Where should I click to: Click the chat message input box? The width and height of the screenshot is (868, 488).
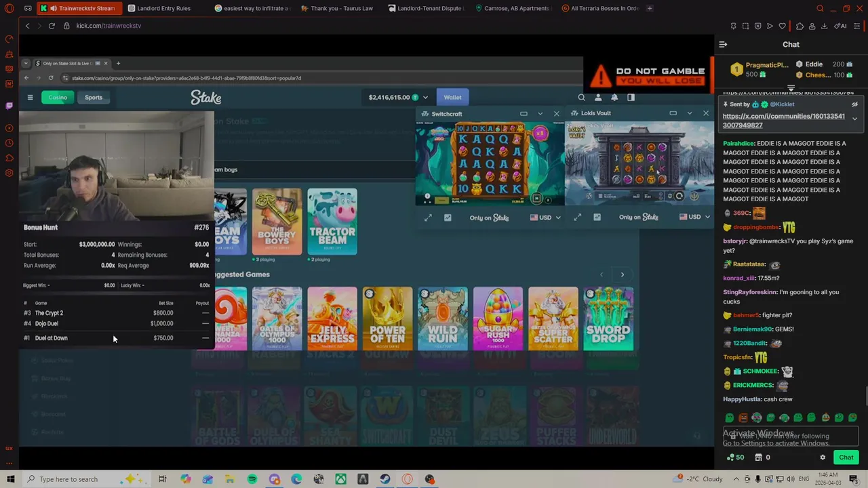791,436
